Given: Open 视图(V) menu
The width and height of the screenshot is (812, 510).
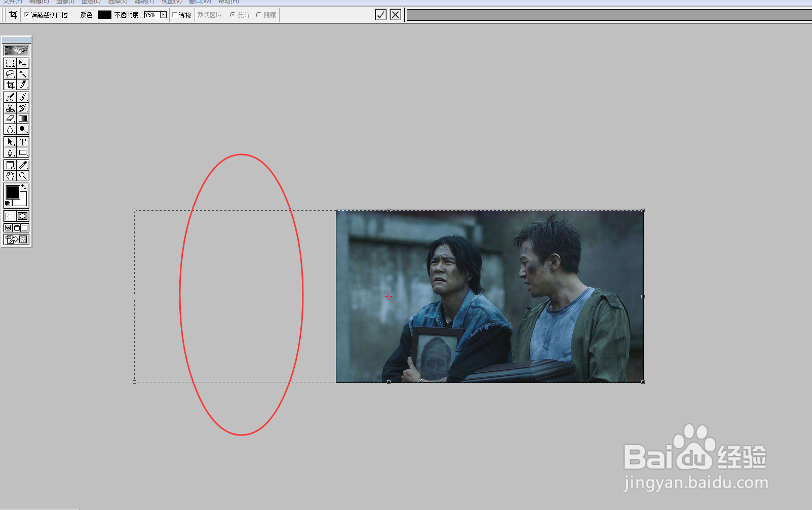Looking at the screenshot, I should point(171,2).
